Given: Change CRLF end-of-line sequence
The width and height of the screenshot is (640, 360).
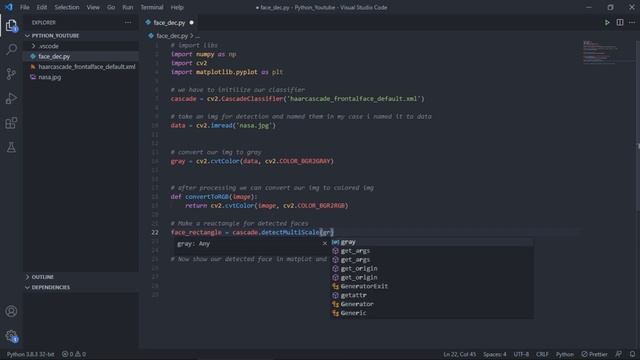Looking at the screenshot, I should [542, 354].
